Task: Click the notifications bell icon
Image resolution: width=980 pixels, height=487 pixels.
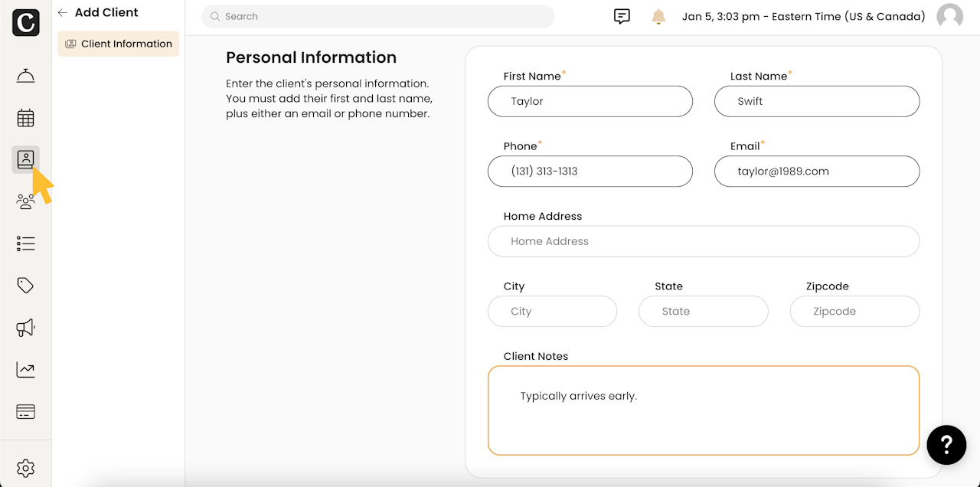Action: 658,16
